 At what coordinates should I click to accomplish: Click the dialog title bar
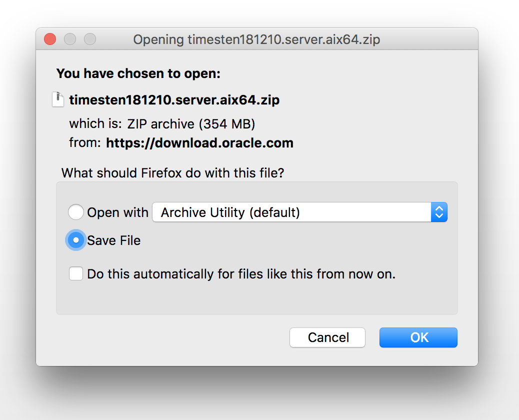(x=257, y=39)
